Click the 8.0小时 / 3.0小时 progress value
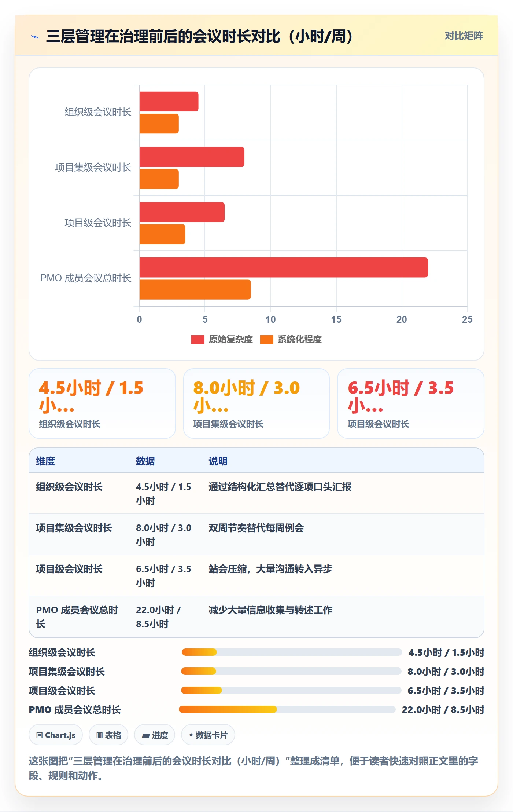Viewport: 513px width, 812px height. (446, 672)
